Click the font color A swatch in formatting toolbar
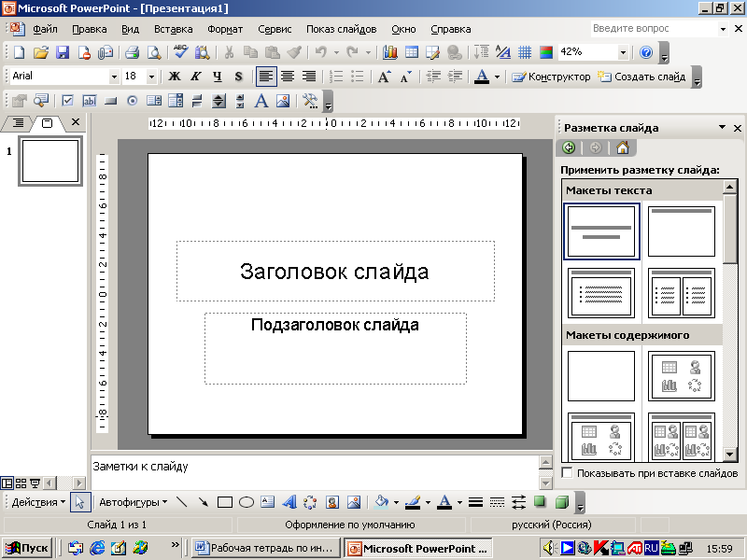Image resolution: width=747 pixels, height=560 pixels. [482, 77]
